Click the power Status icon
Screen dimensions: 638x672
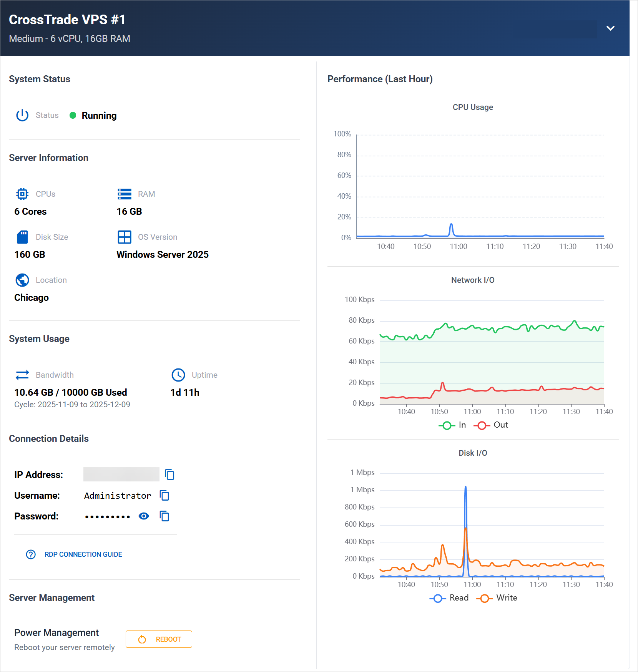(x=22, y=115)
